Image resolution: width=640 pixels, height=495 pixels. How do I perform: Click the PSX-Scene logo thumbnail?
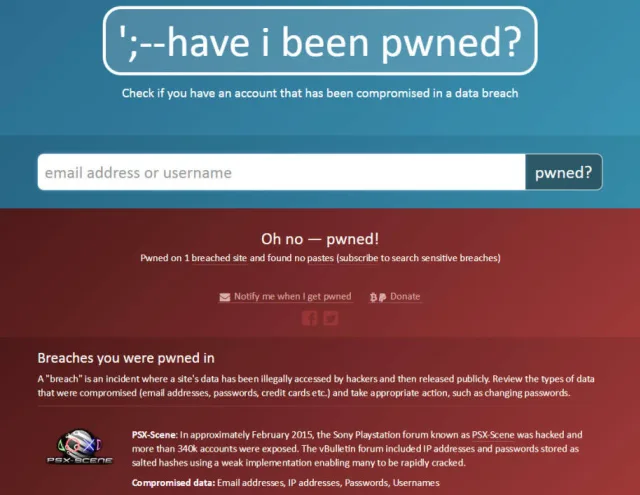point(80,447)
